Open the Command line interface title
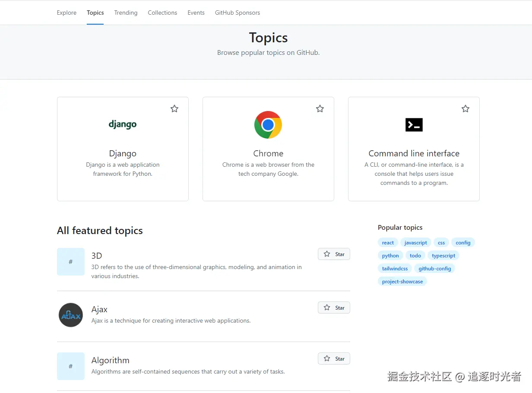This screenshot has height=393, width=532. pyautogui.click(x=414, y=153)
